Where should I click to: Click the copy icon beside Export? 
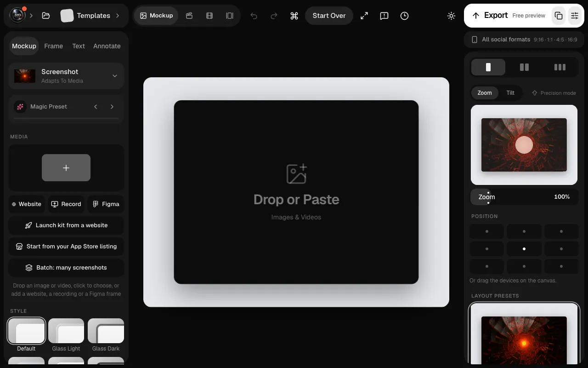(x=559, y=16)
